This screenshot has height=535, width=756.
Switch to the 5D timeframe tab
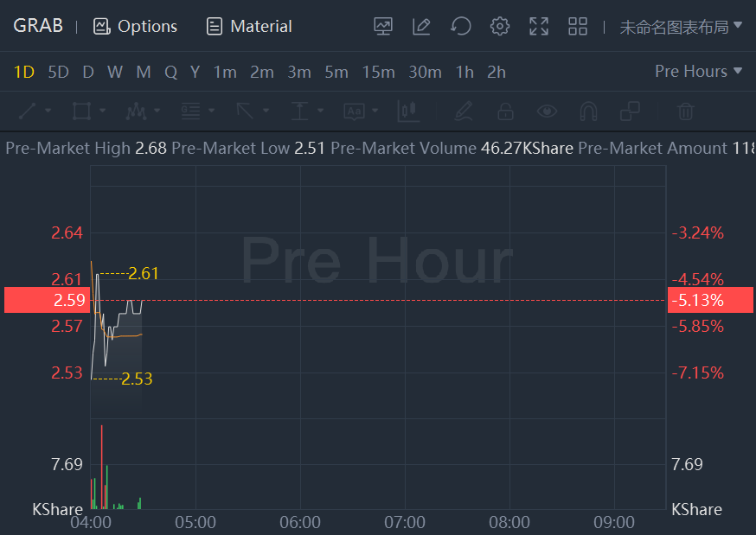pos(58,72)
